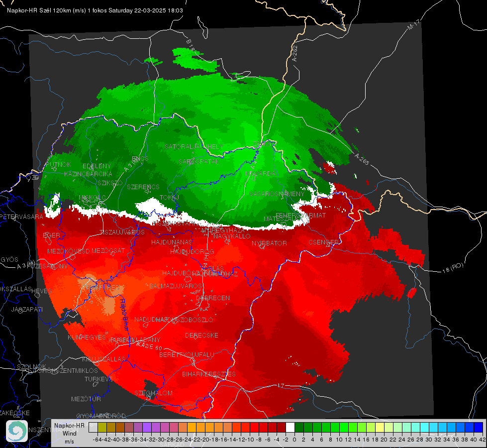Select the MATESZALKA label
Screen dimensions: 487x448
point(283,219)
